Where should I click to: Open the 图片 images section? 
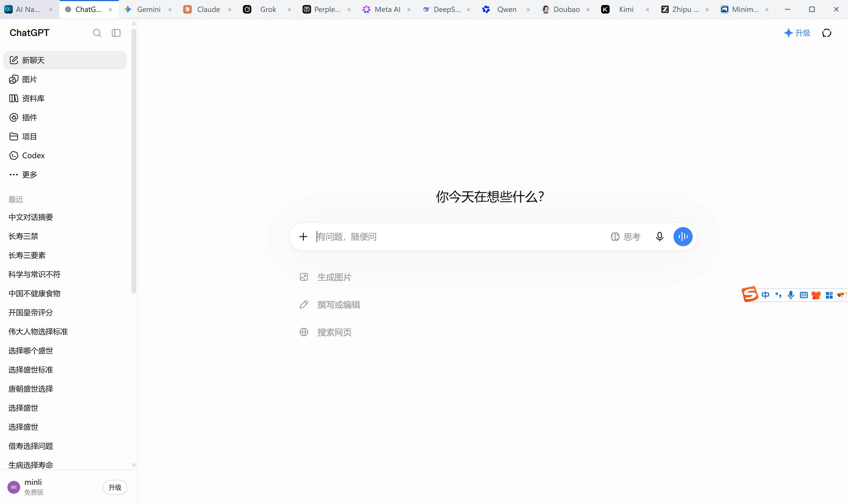click(65, 79)
